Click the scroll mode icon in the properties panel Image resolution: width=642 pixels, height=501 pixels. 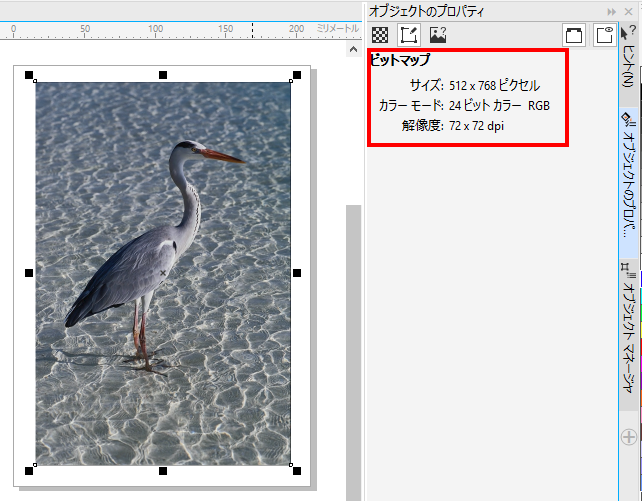click(x=574, y=35)
